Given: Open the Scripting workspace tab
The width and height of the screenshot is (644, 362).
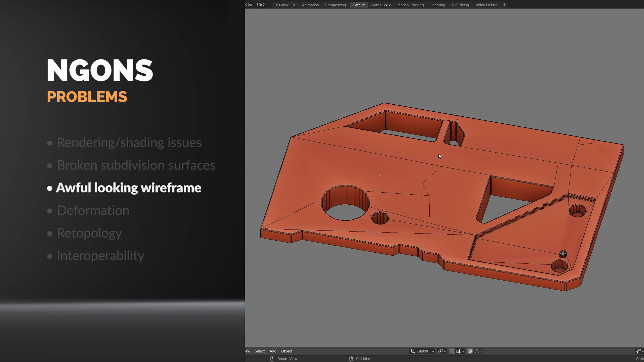Looking at the screenshot, I should point(437,5).
